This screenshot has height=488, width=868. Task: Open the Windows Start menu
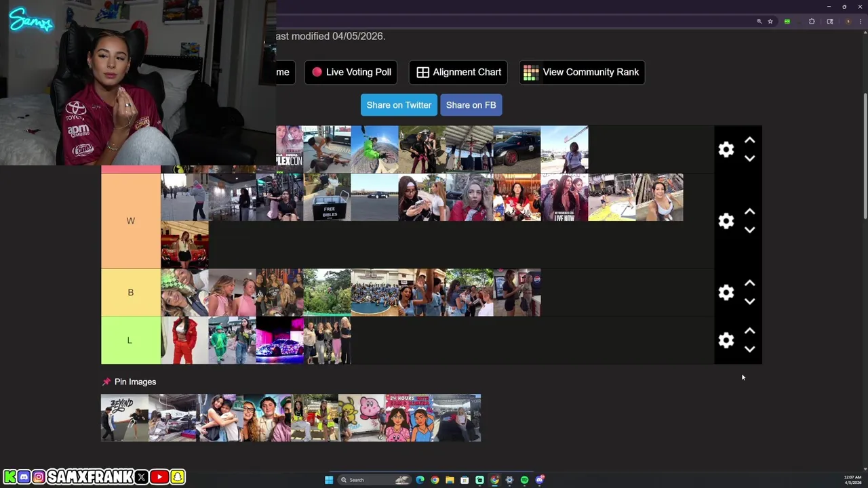pos(329,480)
